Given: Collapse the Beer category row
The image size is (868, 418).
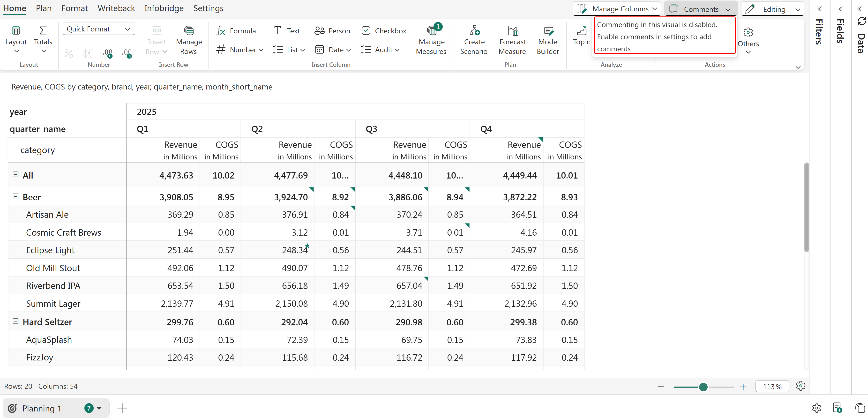Looking at the screenshot, I should pos(15,196).
